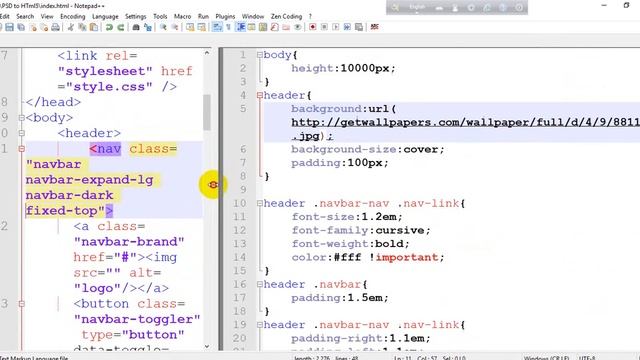Open the Zen Coding menu

(287, 16)
